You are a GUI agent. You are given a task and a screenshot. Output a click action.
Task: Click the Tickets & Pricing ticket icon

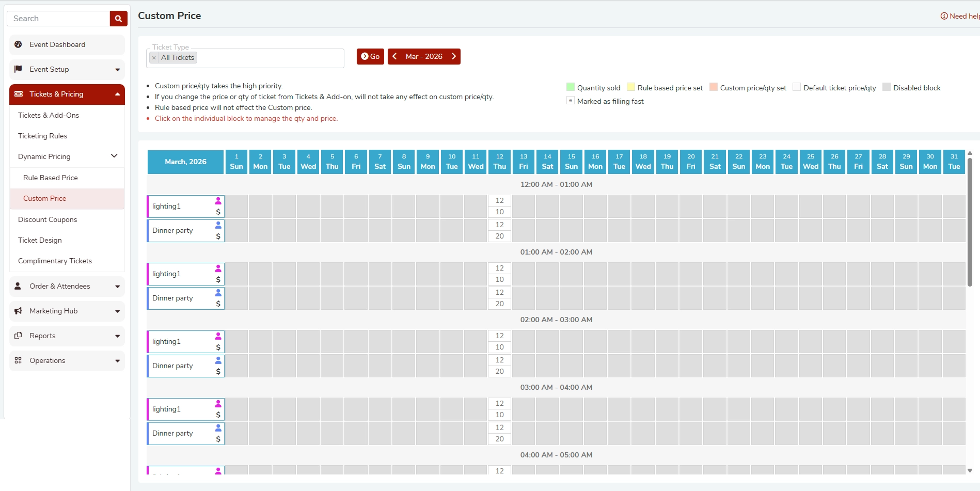(19, 94)
